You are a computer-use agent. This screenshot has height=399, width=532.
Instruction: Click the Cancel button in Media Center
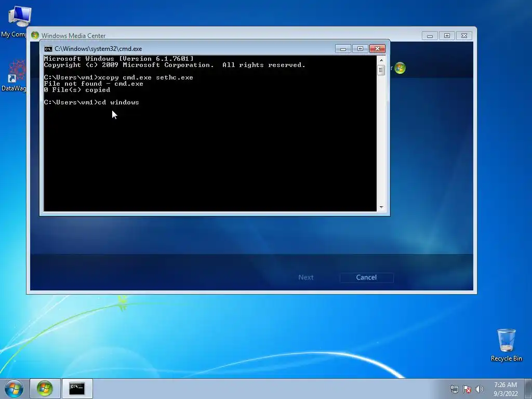(366, 277)
